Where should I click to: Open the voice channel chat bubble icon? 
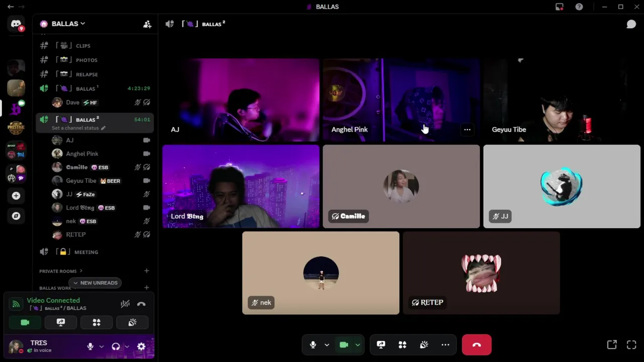point(631,24)
